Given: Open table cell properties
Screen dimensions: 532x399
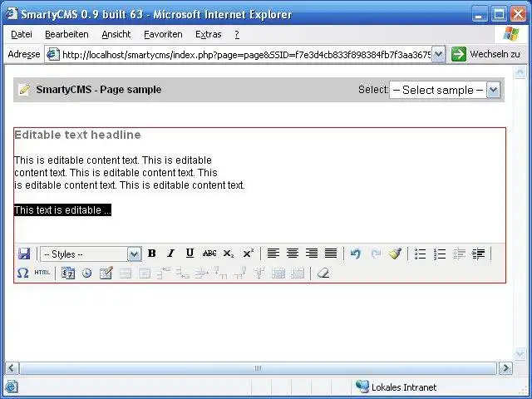Looking at the screenshot, I should [145, 273].
